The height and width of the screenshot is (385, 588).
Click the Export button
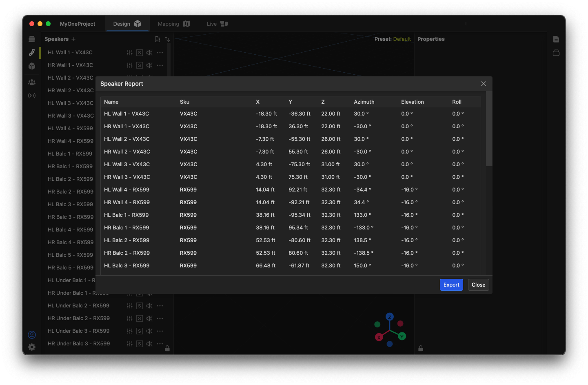click(451, 285)
